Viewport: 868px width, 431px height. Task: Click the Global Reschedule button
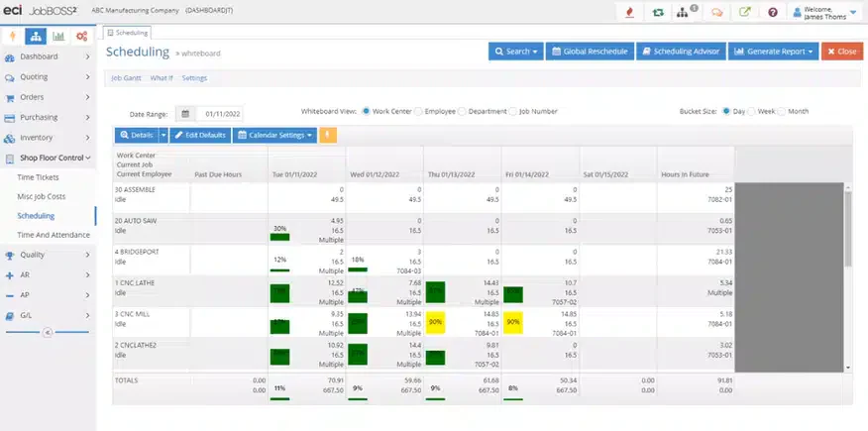coord(591,52)
